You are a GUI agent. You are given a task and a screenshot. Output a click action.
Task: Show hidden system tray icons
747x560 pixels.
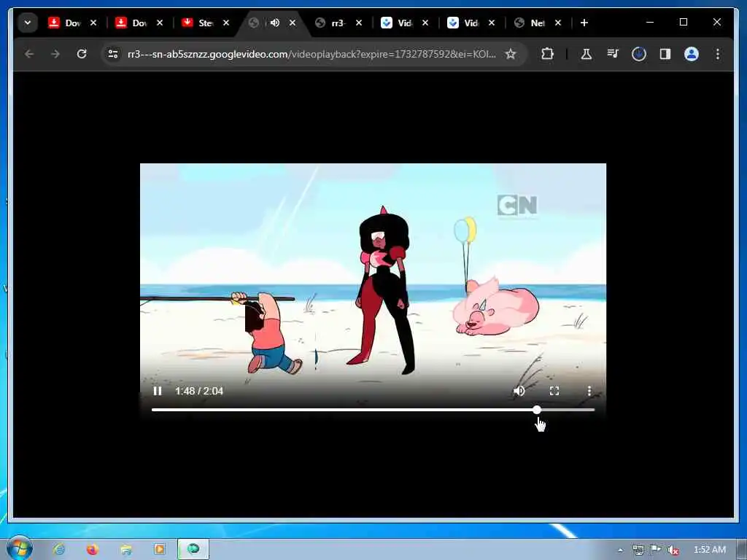coord(620,550)
